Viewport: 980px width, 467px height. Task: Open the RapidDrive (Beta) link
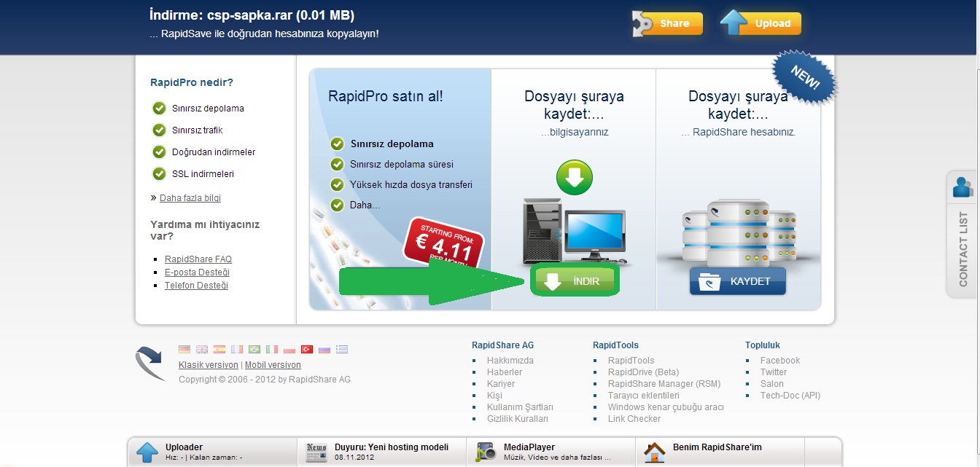[x=643, y=372]
